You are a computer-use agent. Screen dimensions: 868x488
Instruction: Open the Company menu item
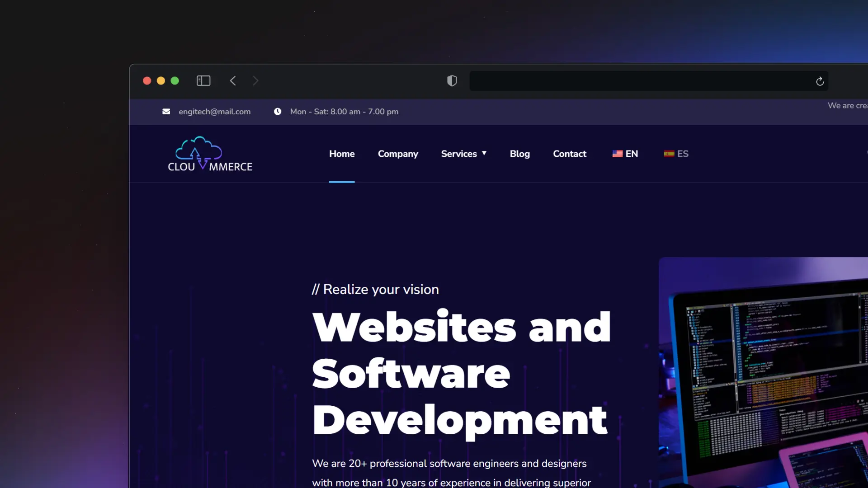click(398, 154)
